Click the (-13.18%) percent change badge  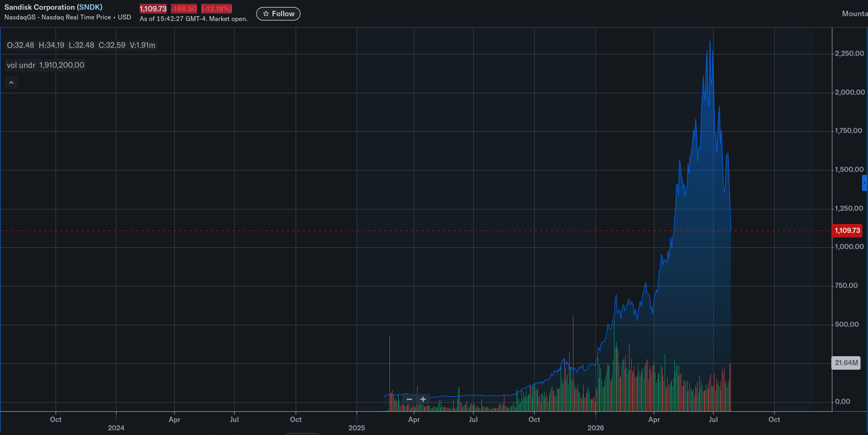(x=216, y=9)
